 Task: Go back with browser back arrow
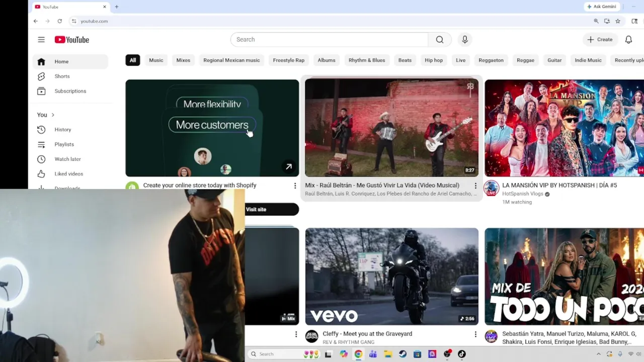coord(35,21)
